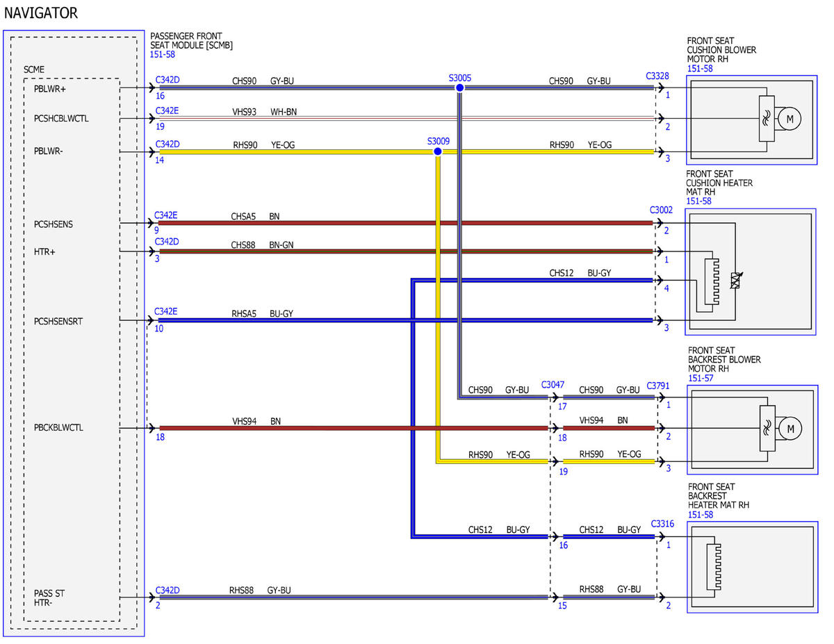The height and width of the screenshot is (644, 834).
Task: Select the cushion heater thermistor symbol
Action: tap(736, 280)
